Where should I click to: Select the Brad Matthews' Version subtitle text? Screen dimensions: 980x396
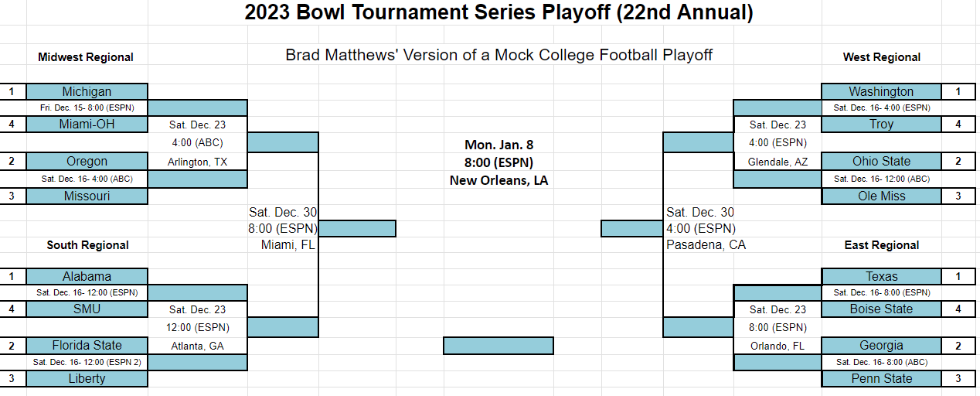click(x=499, y=55)
